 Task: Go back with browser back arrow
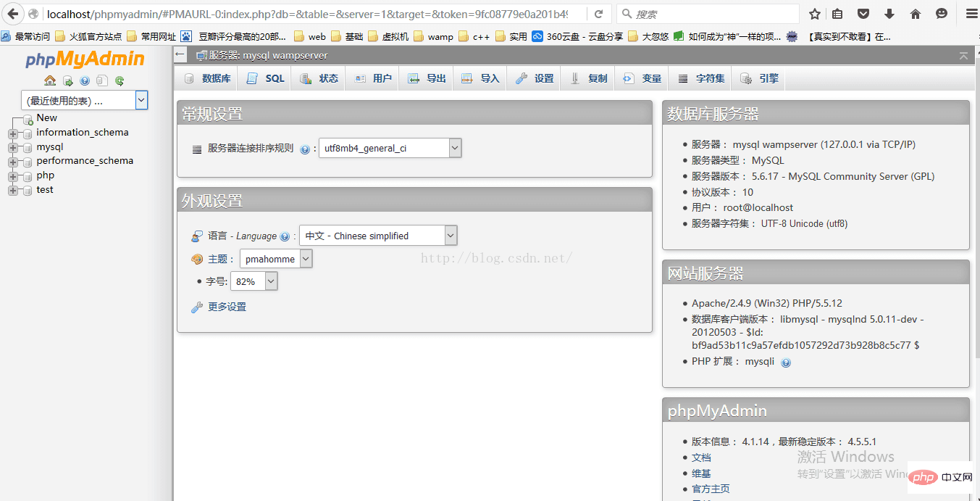pos(12,14)
